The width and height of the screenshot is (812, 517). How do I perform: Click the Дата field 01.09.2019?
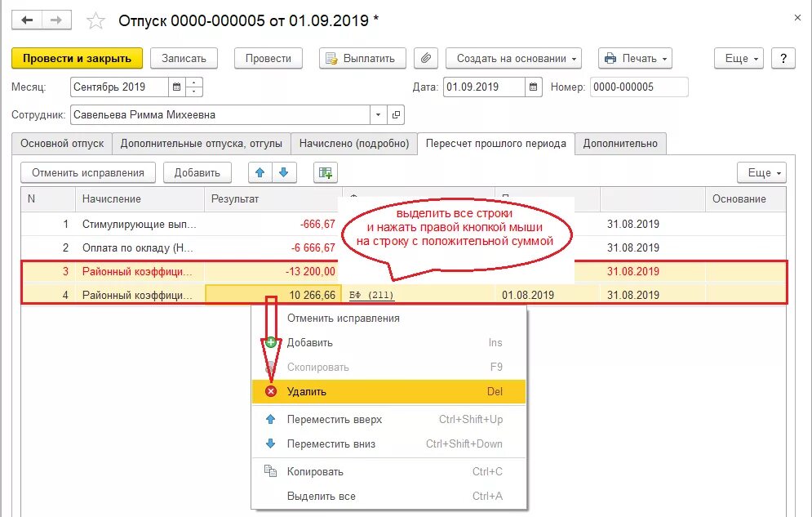484,87
